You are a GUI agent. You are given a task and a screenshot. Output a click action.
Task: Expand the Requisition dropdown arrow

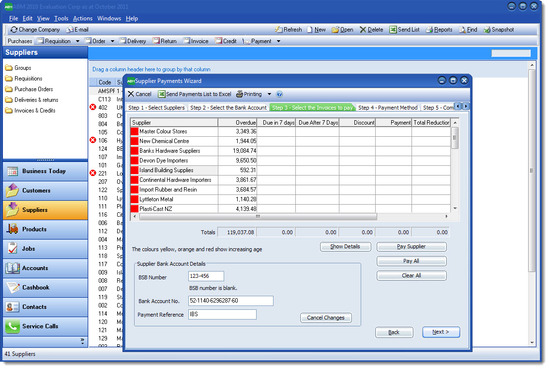(77, 41)
